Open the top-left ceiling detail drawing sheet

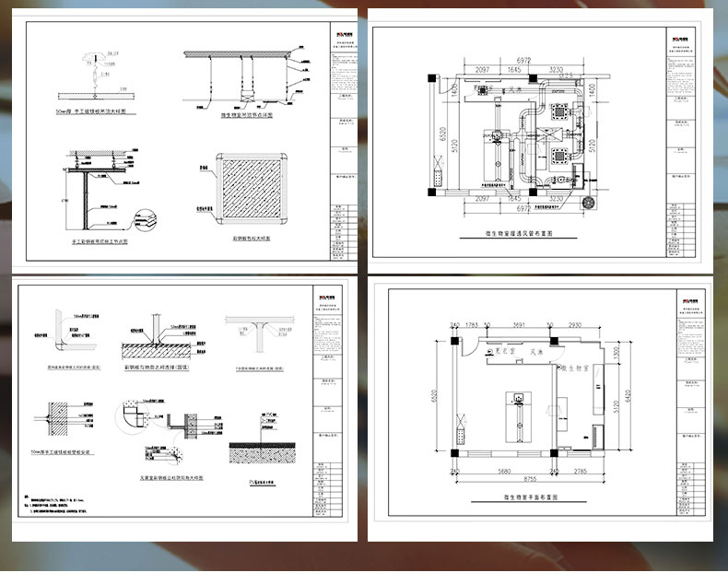coord(184,138)
